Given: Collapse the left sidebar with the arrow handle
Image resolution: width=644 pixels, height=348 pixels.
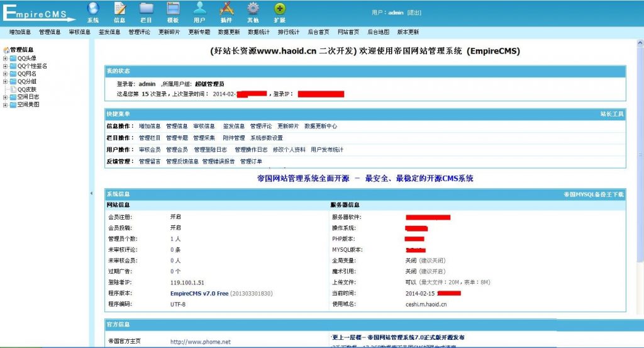Looking at the screenshot, I should tap(91, 193).
